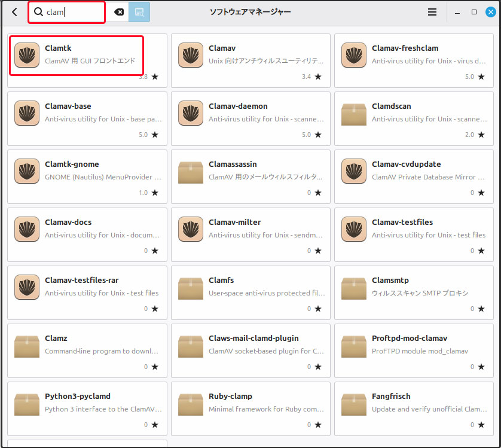The image size is (501, 448).
Task: Click the Proftpd-mod-clamav title
Action: pos(410,338)
